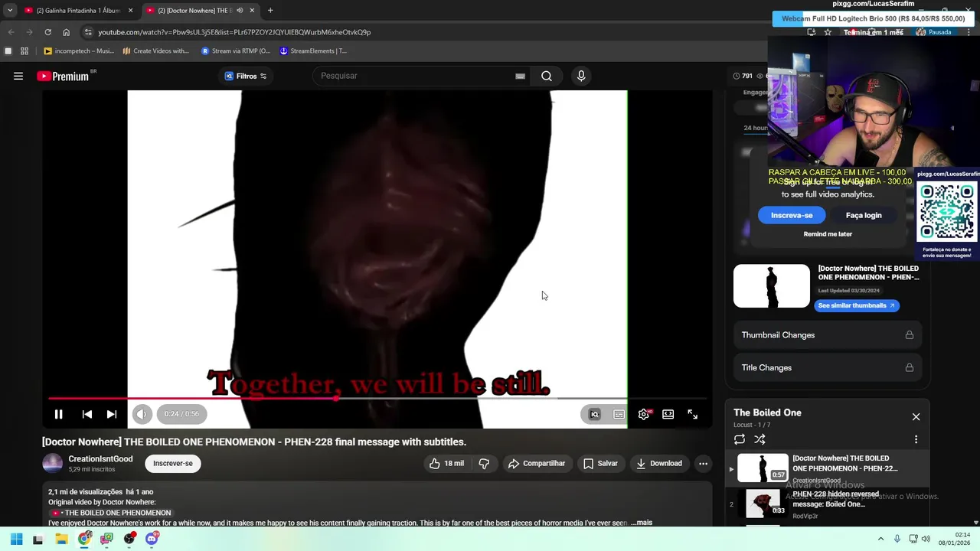The width and height of the screenshot is (980, 551).
Task: Skip to previous video in playlist
Action: [87, 414]
